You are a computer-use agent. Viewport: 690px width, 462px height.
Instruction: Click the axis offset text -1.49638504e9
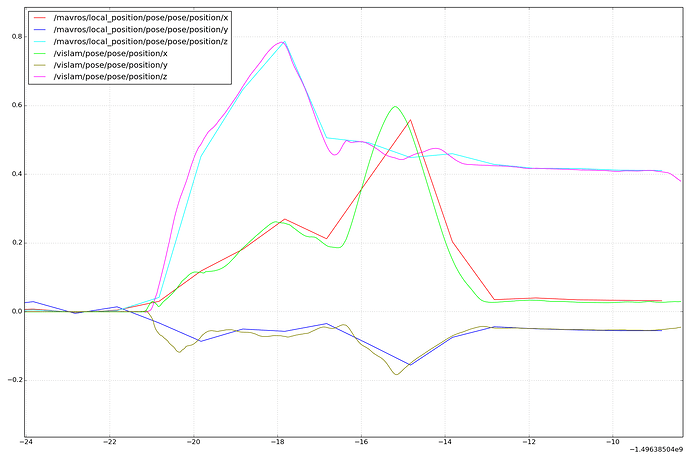[657, 450]
